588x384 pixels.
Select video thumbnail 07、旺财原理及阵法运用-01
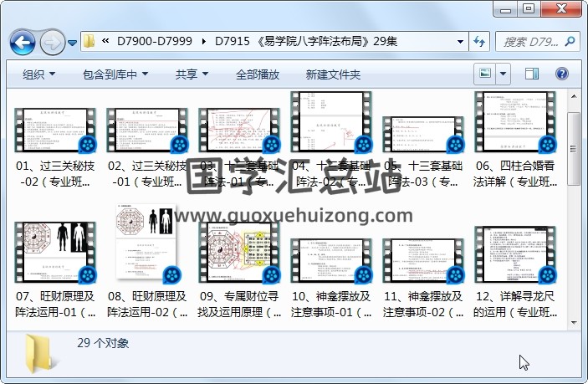pos(55,253)
